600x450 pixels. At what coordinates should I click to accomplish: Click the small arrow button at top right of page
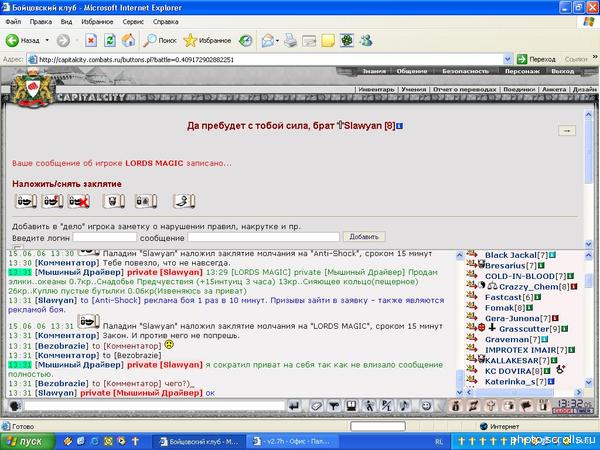(x=567, y=131)
